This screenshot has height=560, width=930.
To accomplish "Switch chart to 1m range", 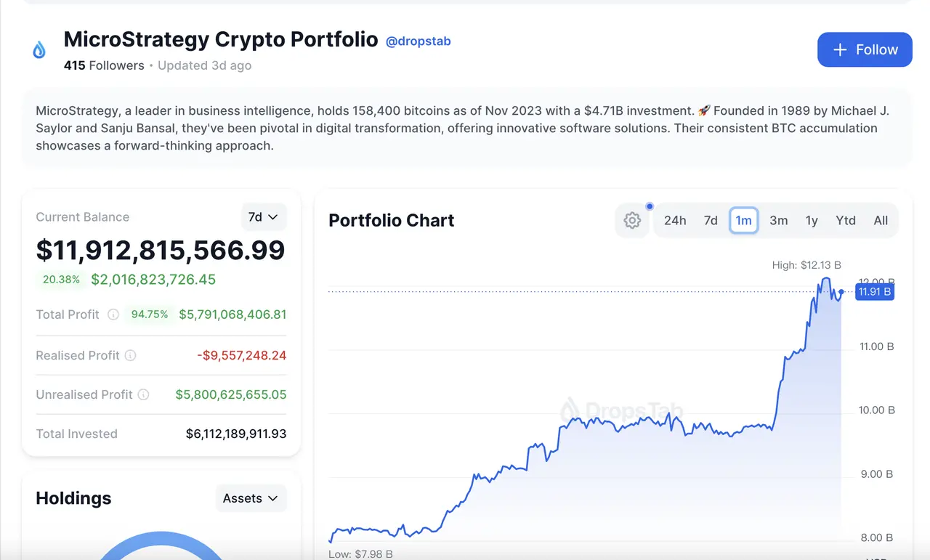I will click(x=743, y=221).
